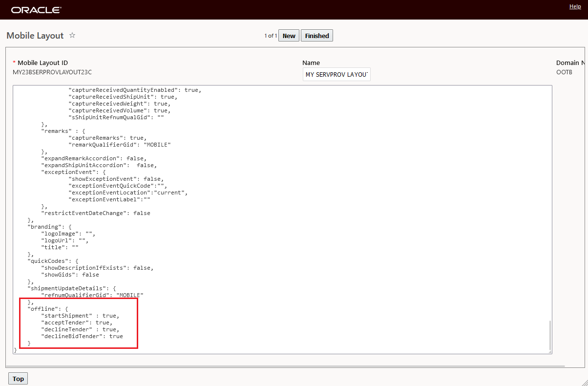Click the "shipmentUpdateDetails" key line
This screenshot has width=588, height=386.
(72, 288)
